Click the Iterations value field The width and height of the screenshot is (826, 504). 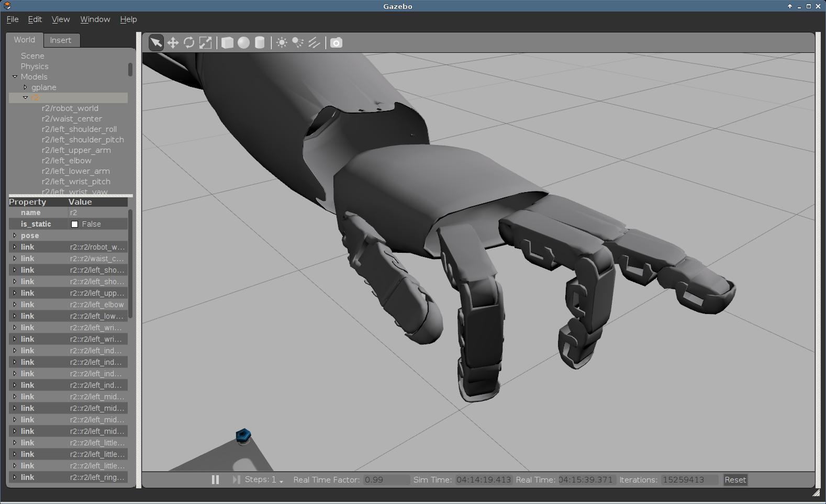click(x=690, y=480)
